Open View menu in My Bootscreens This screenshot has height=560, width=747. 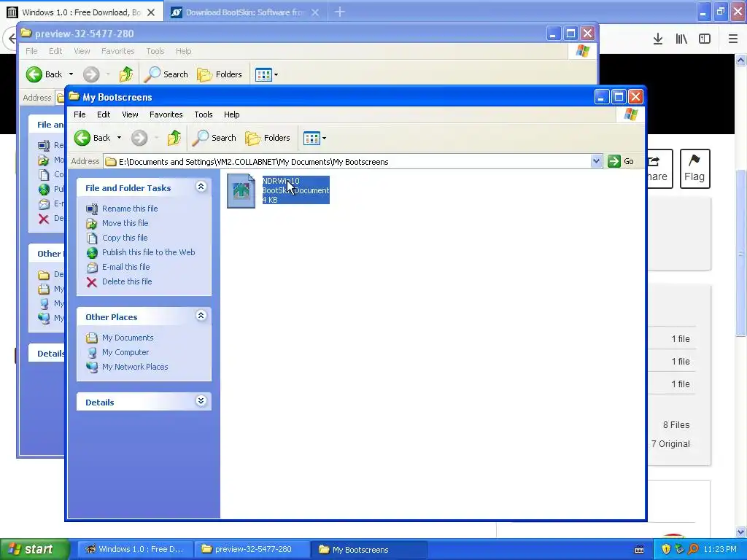[130, 114]
